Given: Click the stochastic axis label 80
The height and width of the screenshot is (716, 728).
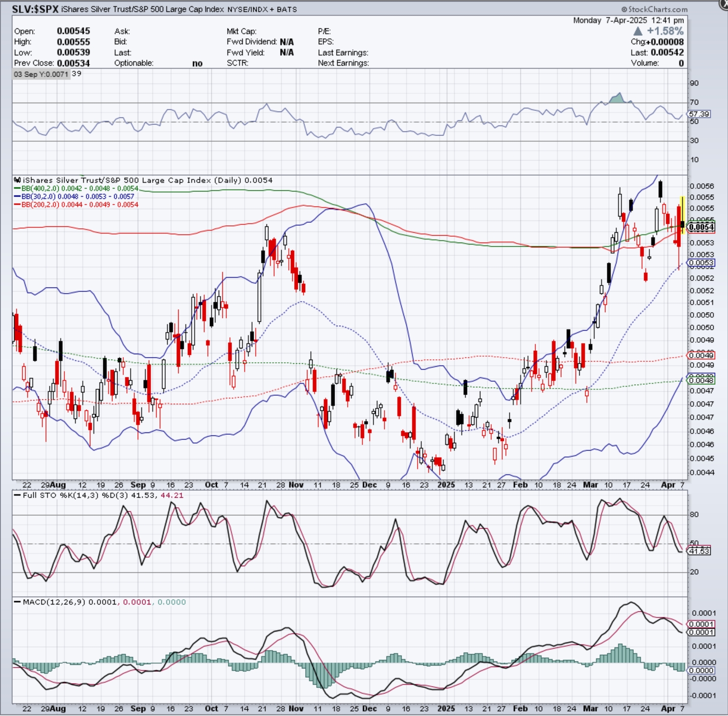Looking at the screenshot, I should [x=694, y=514].
